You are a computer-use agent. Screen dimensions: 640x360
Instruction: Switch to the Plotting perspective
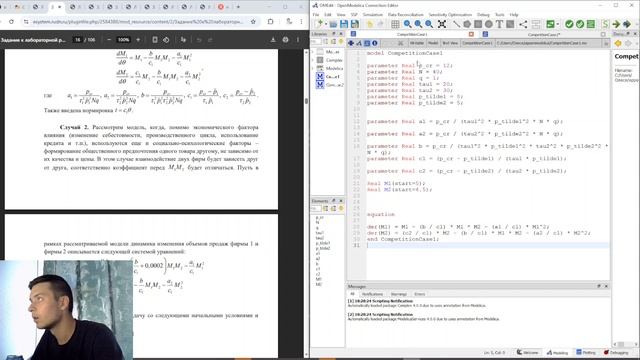point(586,352)
